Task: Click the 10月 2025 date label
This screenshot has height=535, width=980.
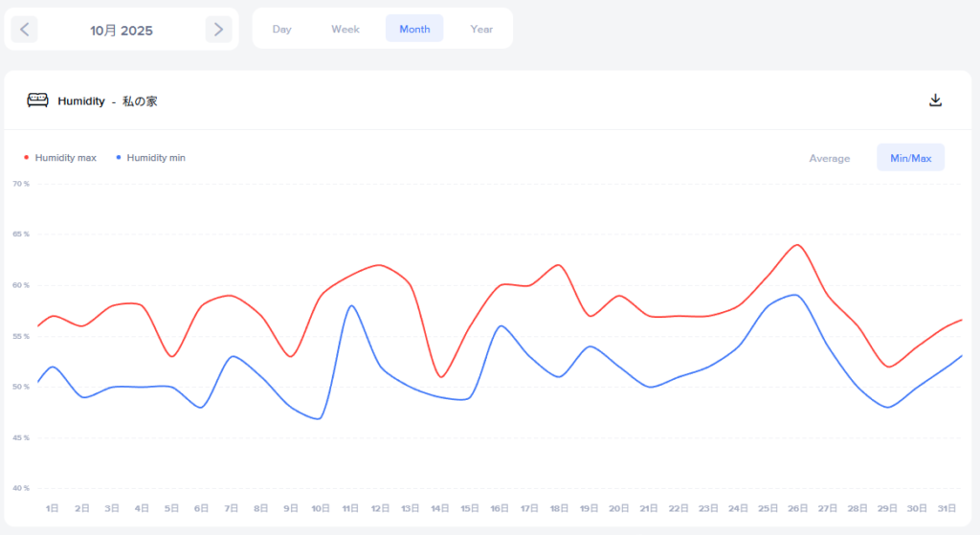Action: tap(122, 31)
